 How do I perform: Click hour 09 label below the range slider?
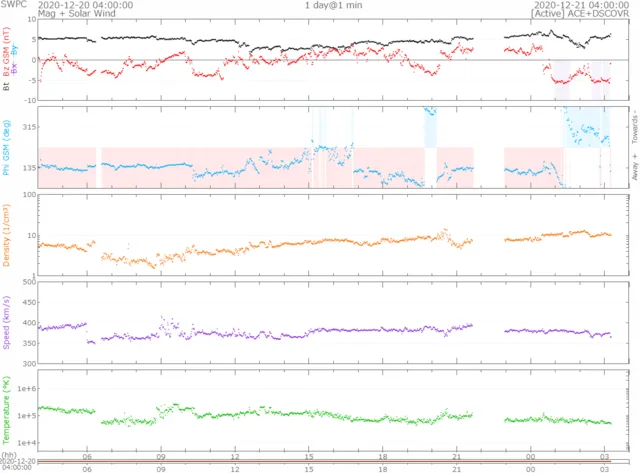click(161, 469)
